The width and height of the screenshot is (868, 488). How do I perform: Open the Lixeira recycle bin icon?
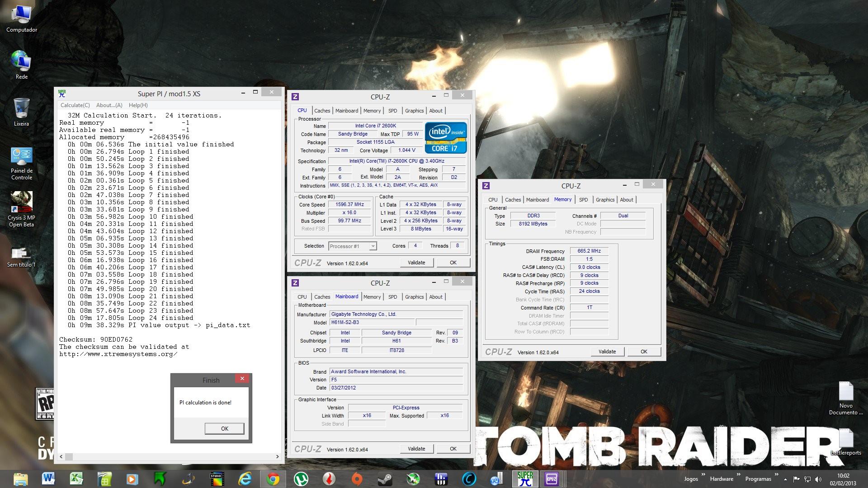(x=21, y=112)
